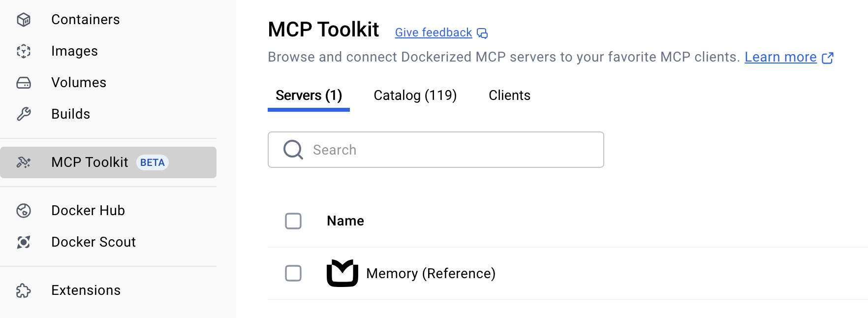This screenshot has height=318, width=868.
Task: Click the Containers cube icon
Action: (24, 20)
